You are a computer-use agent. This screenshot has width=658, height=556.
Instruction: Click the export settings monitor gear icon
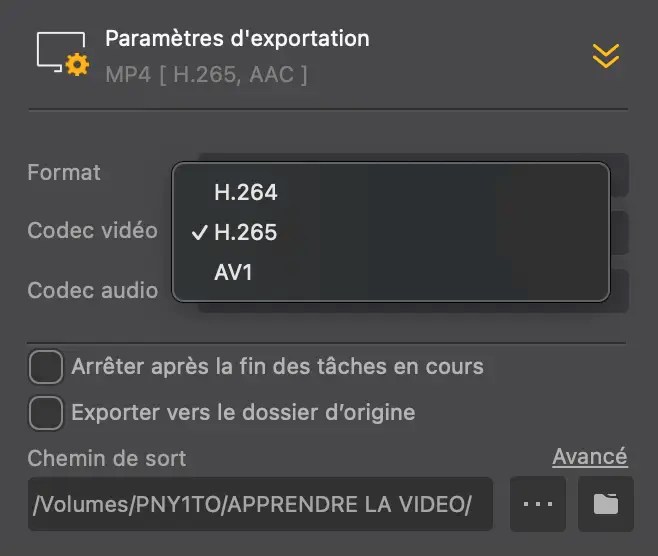click(63, 54)
